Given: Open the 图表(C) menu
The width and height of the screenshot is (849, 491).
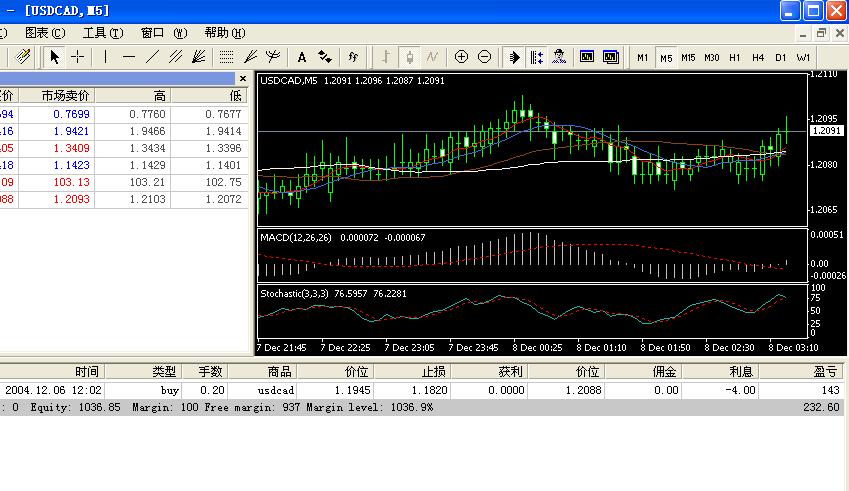Looking at the screenshot, I should [45, 33].
